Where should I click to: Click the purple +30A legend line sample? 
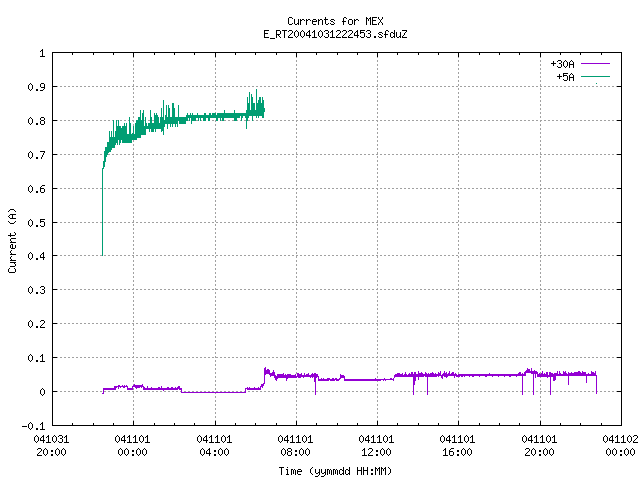pyautogui.click(x=596, y=64)
